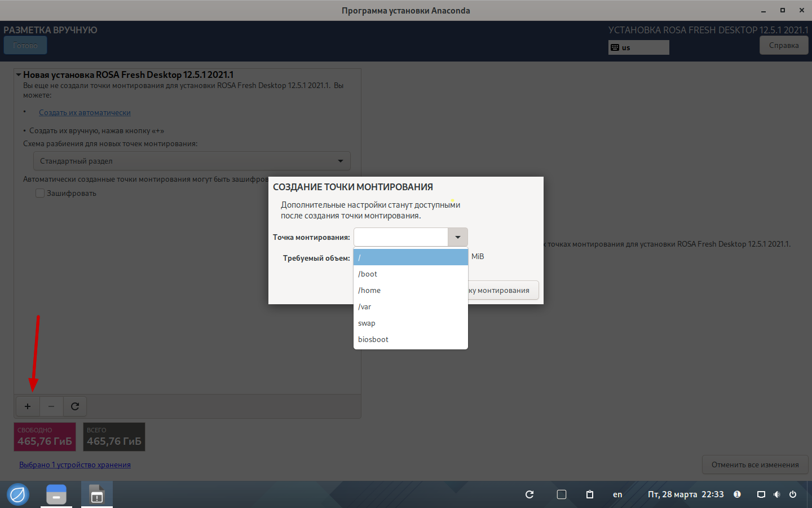This screenshot has height=508, width=812.
Task: Click the СВОБОДНО 465,76 ГиБ free space box
Action: click(45, 437)
